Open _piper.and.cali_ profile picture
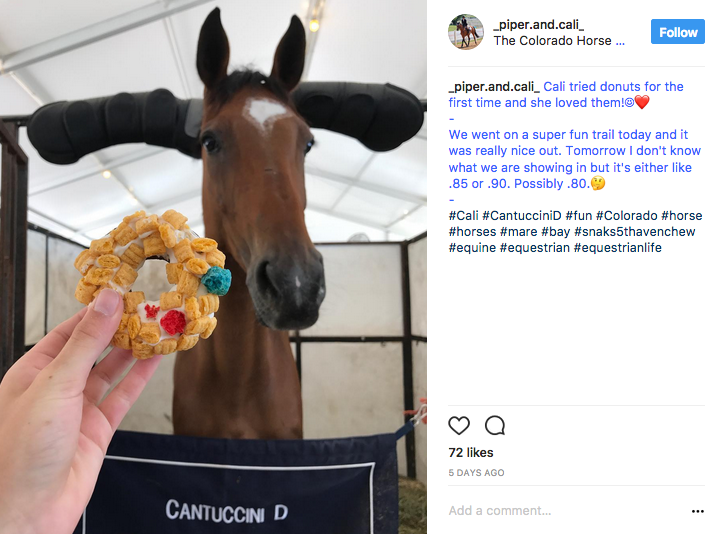The image size is (727, 534). (x=466, y=32)
